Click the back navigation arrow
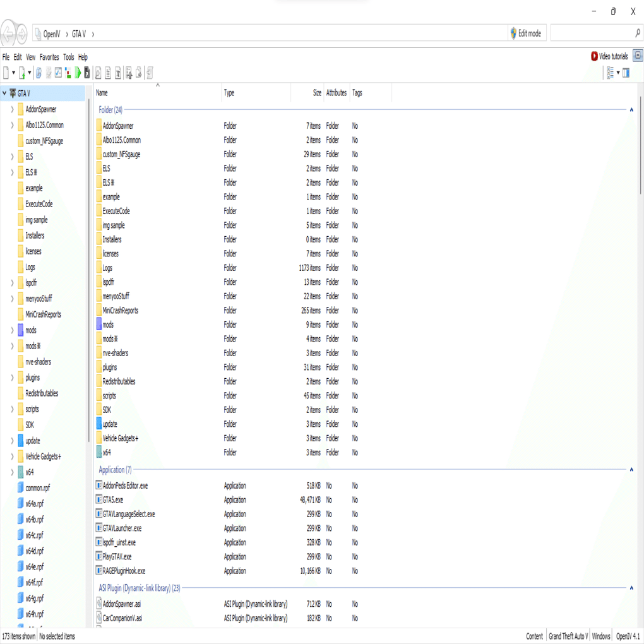 [x=8, y=34]
